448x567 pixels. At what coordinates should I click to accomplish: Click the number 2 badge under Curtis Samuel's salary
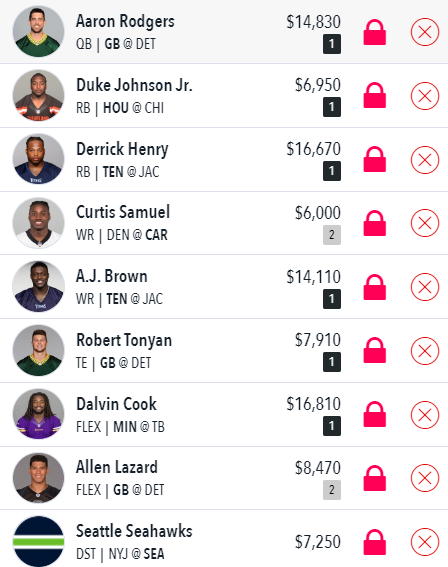coord(332,235)
